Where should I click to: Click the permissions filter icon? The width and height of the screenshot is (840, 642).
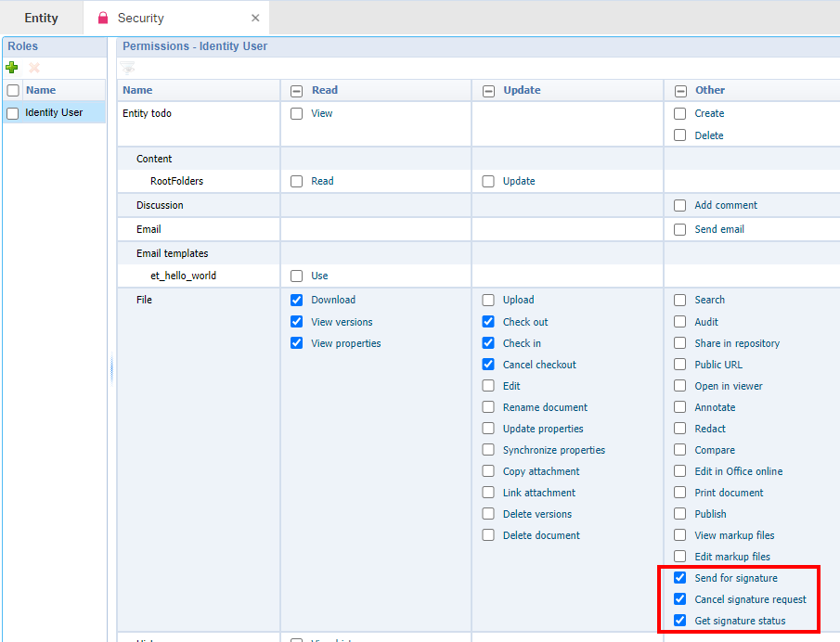tap(127, 68)
